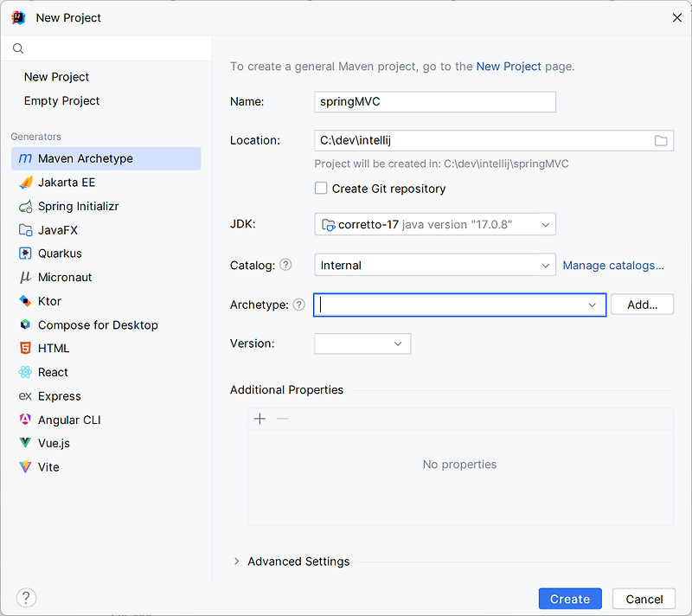Click the React atom icon

point(25,372)
